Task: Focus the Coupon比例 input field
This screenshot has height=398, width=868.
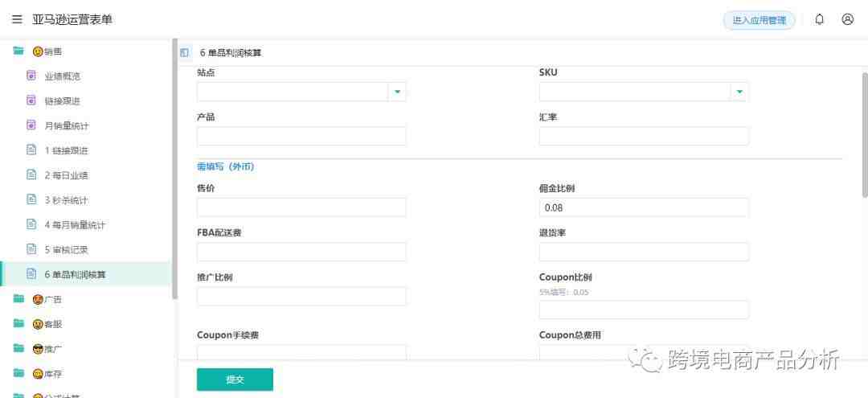Action: (x=644, y=310)
